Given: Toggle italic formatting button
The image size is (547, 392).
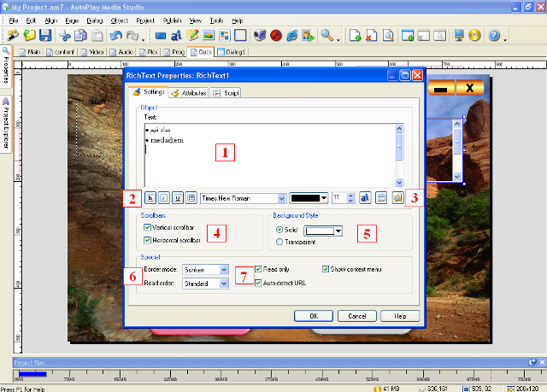Looking at the screenshot, I should (163, 198).
